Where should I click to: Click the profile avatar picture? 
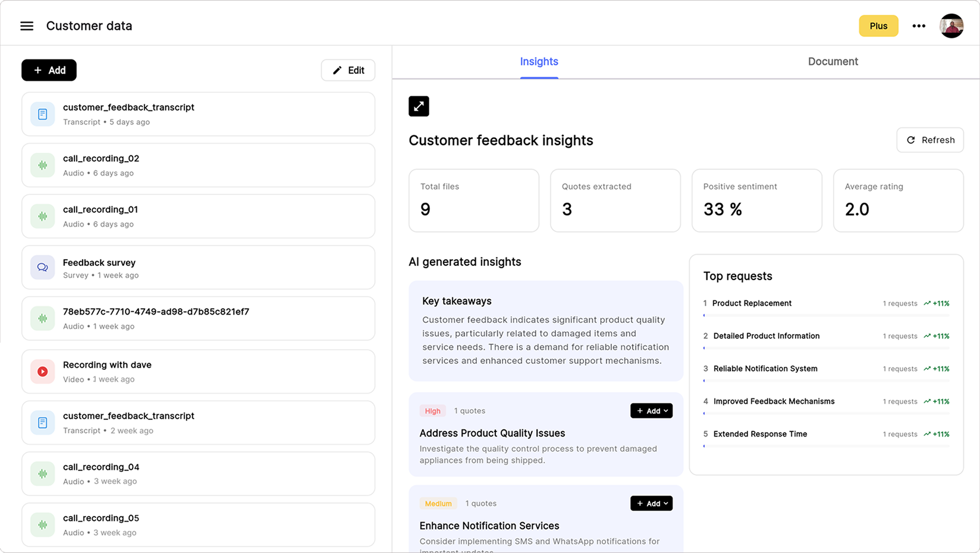(x=951, y=26)
